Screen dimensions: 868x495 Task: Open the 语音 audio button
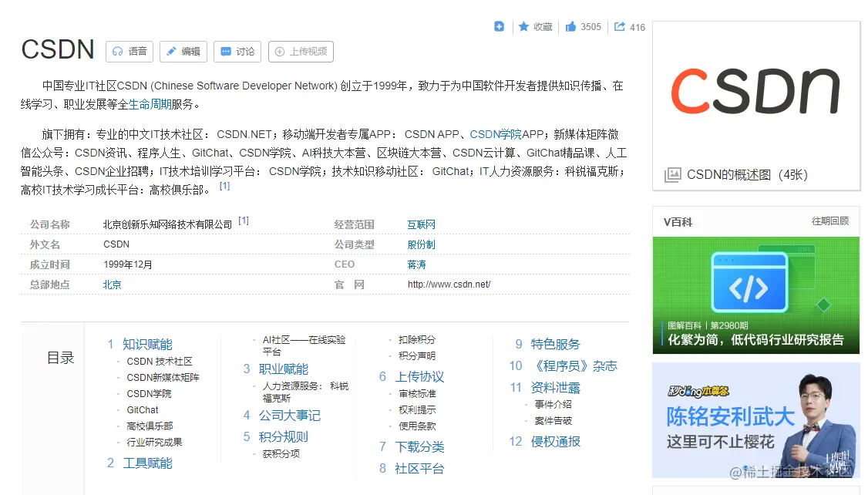coord(130,52)
